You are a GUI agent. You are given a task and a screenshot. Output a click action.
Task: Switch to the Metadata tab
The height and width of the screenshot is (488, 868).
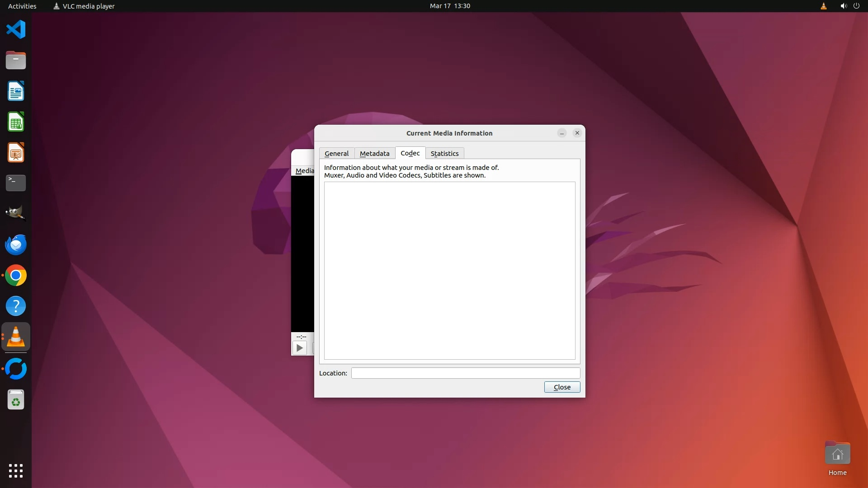pos(374,154)
